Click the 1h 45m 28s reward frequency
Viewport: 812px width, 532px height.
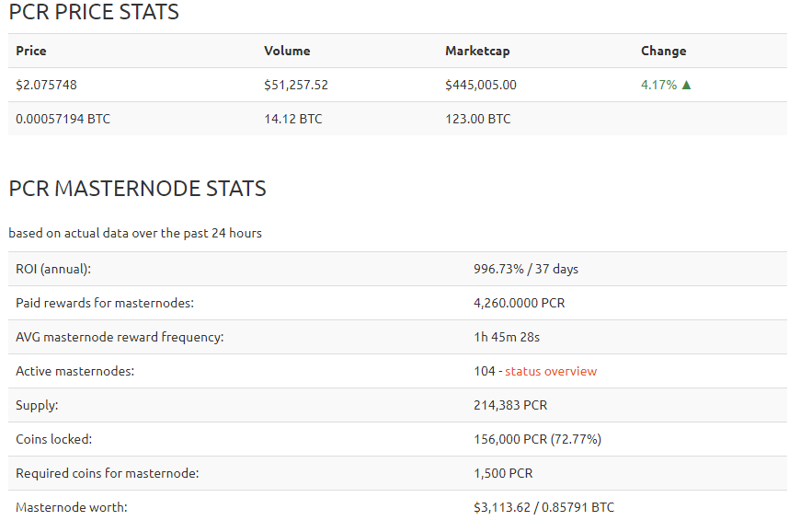[x=509, y=337]
